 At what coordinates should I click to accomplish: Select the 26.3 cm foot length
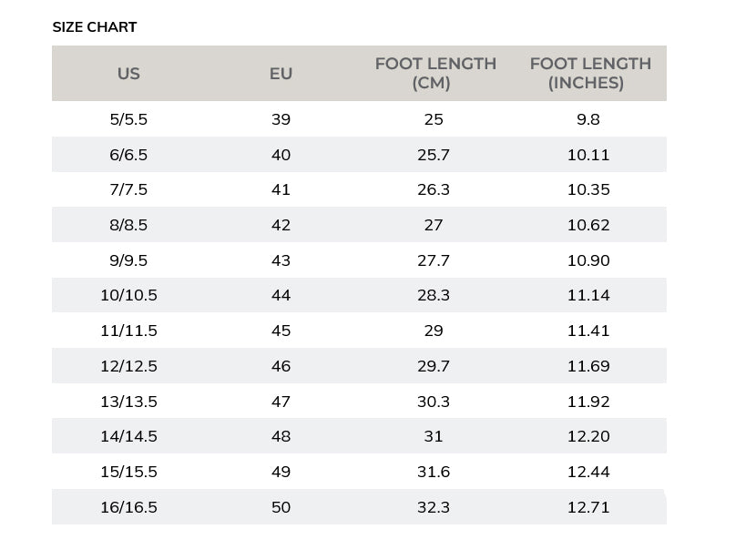[434, 189]
